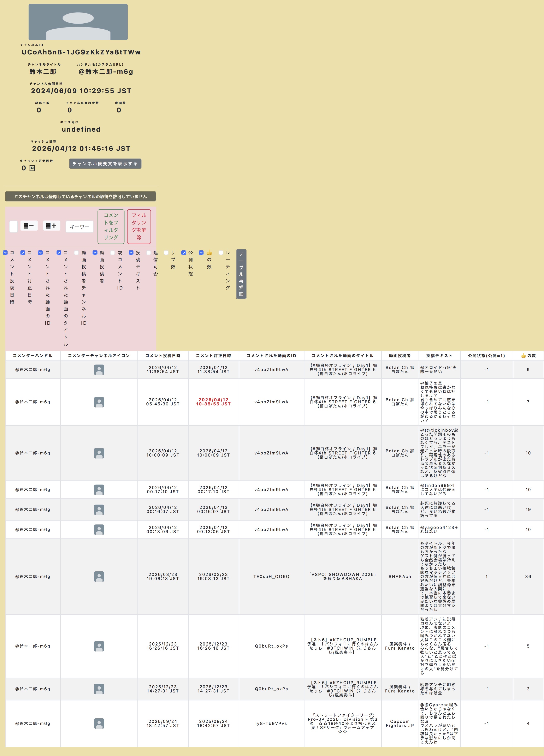Click commenter icon in row with red edit date
544x756 pixels.
99,402
